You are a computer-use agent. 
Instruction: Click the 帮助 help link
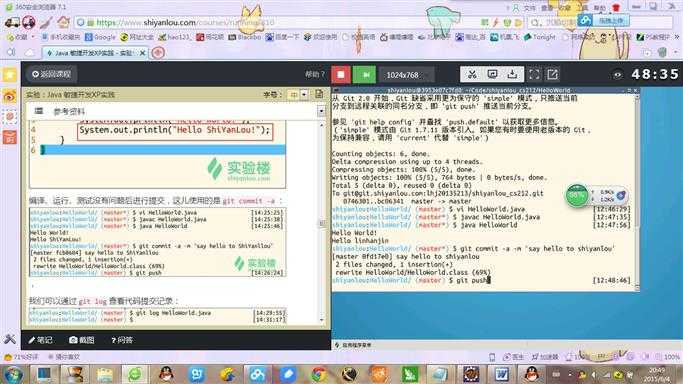click(x=315, y=74)
